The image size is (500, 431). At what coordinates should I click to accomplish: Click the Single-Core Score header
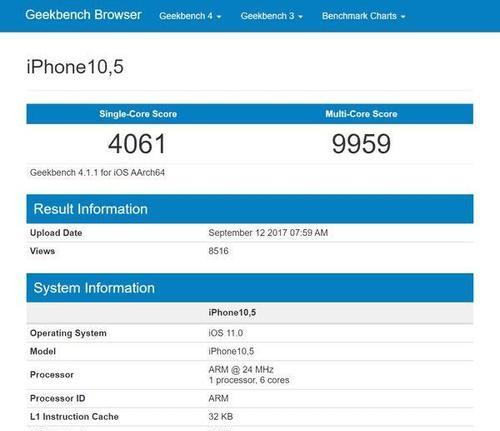(x=138, y=114)
